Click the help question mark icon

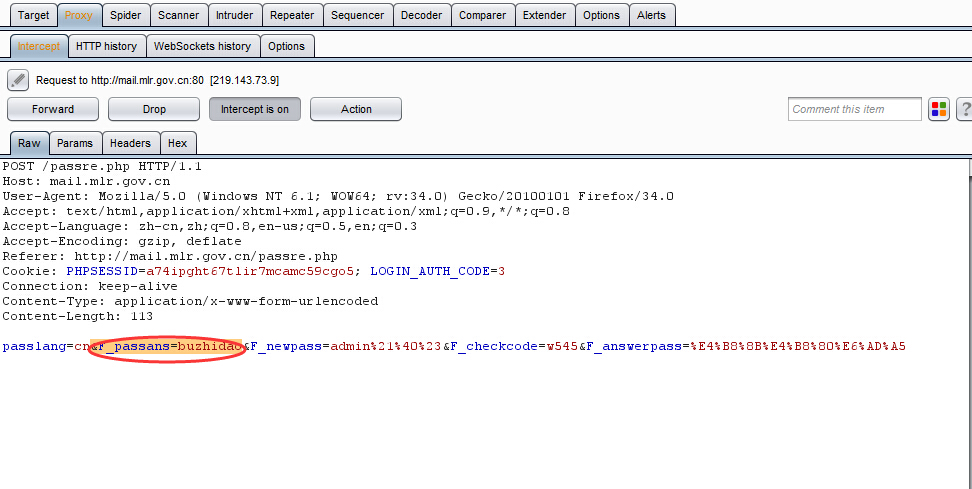coord(965,109)
